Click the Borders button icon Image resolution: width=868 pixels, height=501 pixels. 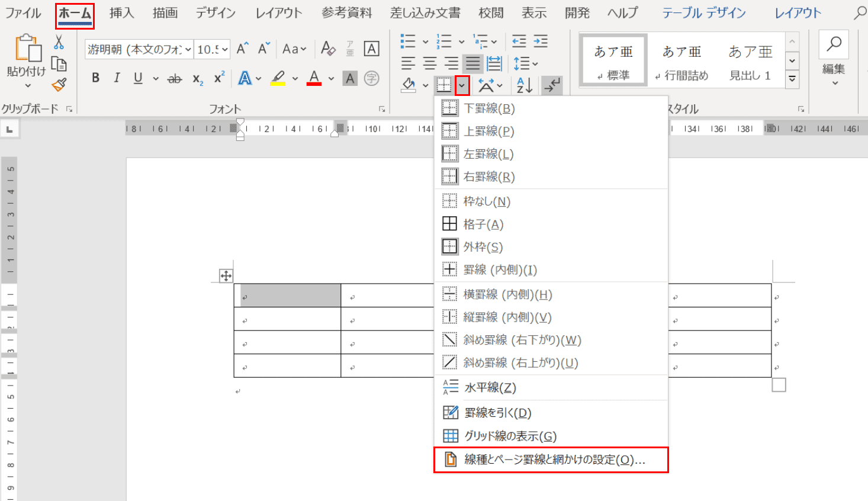click(444, 85)
